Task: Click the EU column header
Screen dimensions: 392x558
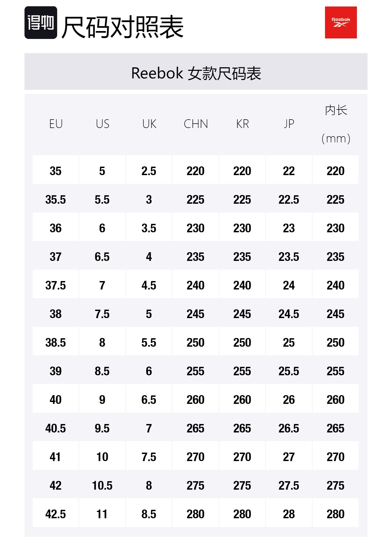Action: (56, 124)
